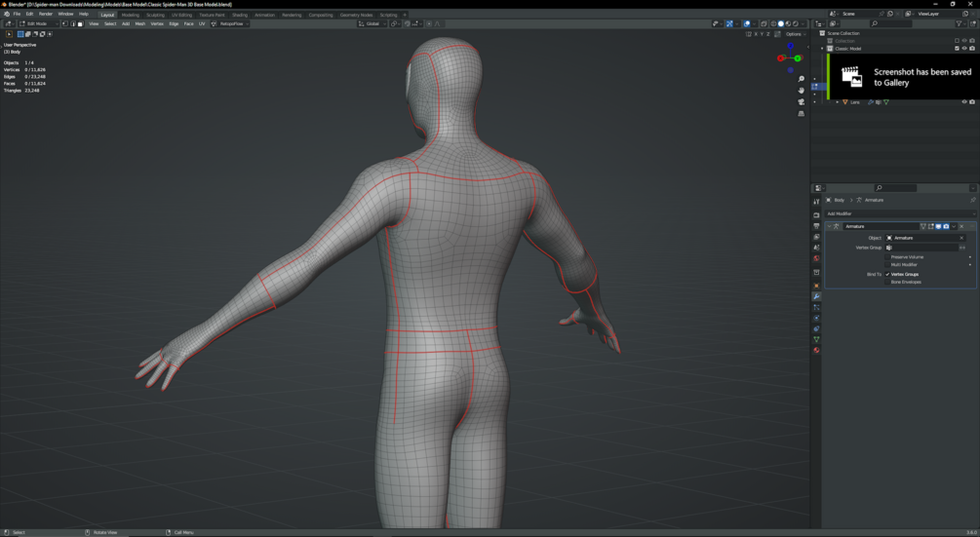The width and height of the screenshot is (980, 537).
Task: Expand the Lens object in outliner
Action: [838, 101]
